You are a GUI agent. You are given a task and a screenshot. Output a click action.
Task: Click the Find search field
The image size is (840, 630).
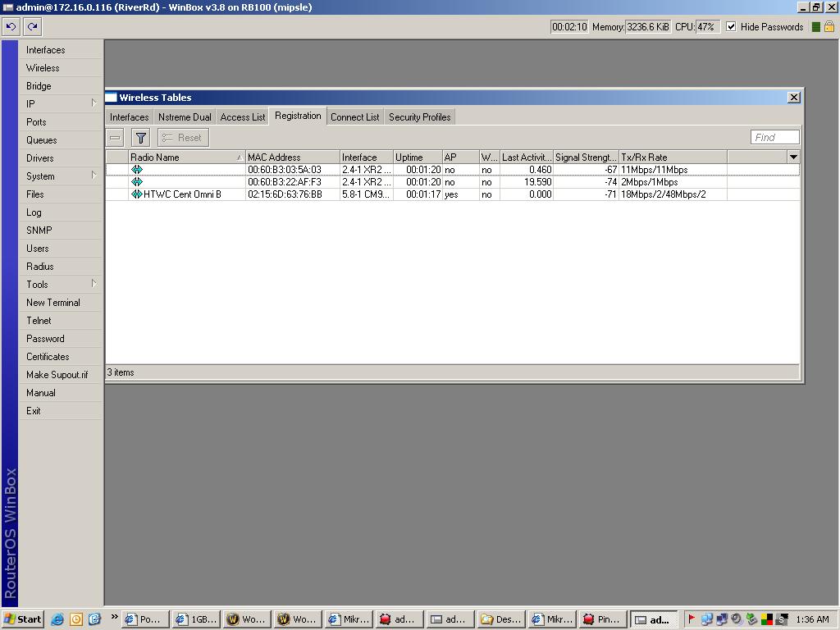point(774,138)
